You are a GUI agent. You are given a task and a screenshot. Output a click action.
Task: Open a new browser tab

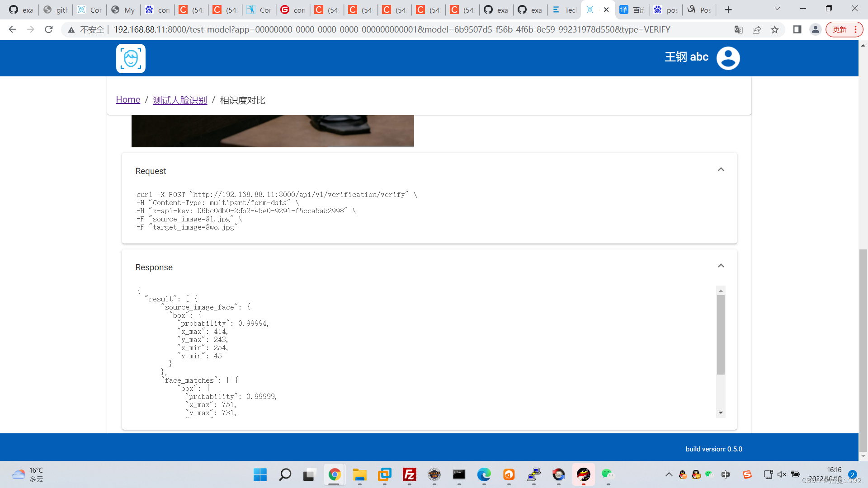pos(728,10)
